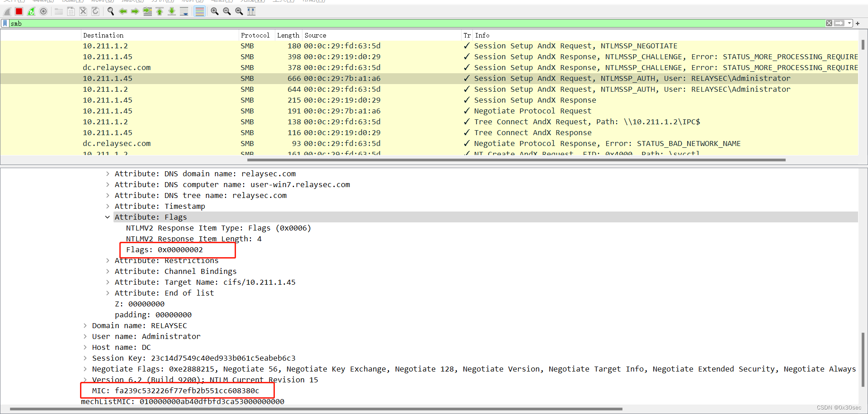868x414 pixels.
Task: Select 644-length NTLMSSP_AUTH request packet
Action: click(429, 89)
